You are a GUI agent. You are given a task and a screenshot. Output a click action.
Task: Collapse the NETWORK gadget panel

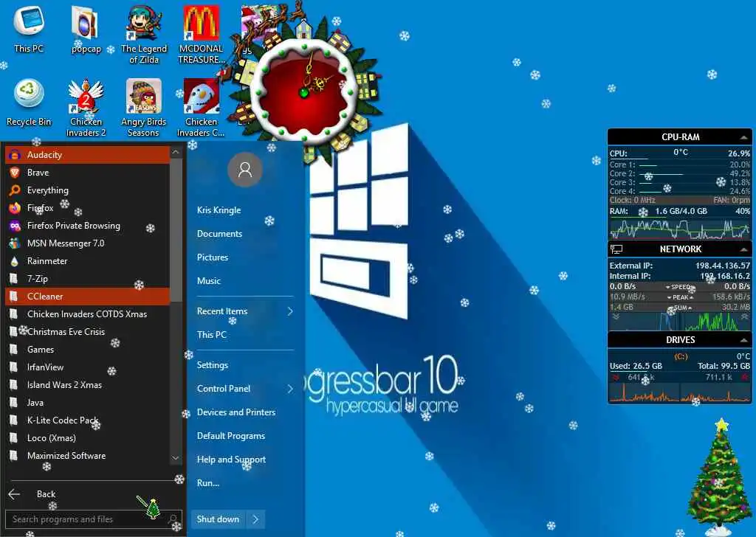[x=743, y=249]
